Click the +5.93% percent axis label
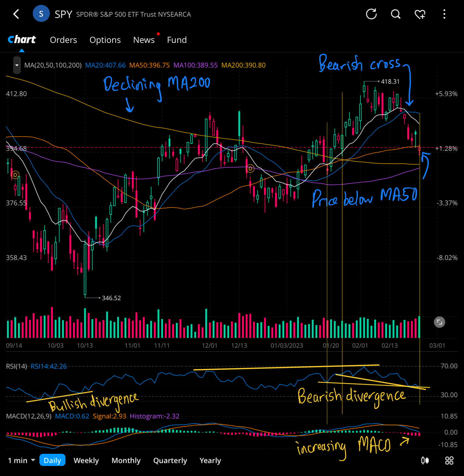 (x=446, y=94)
